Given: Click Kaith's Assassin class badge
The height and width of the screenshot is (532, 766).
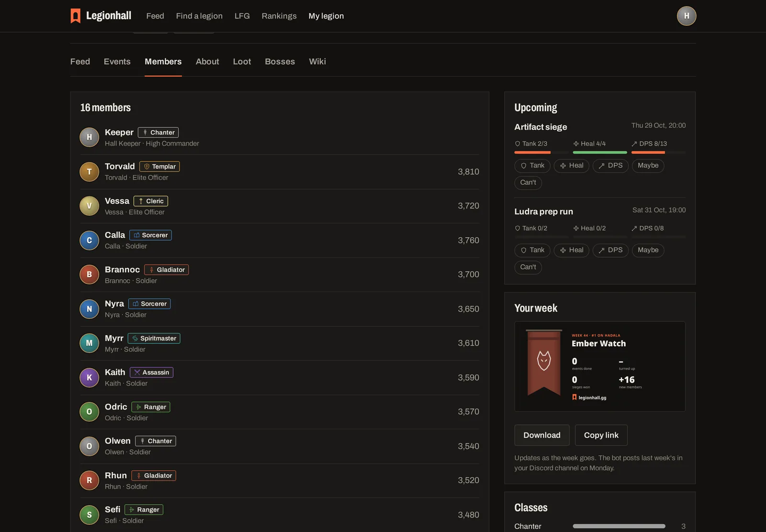Looking at the screenshot, I should click(x=151, y=373).
